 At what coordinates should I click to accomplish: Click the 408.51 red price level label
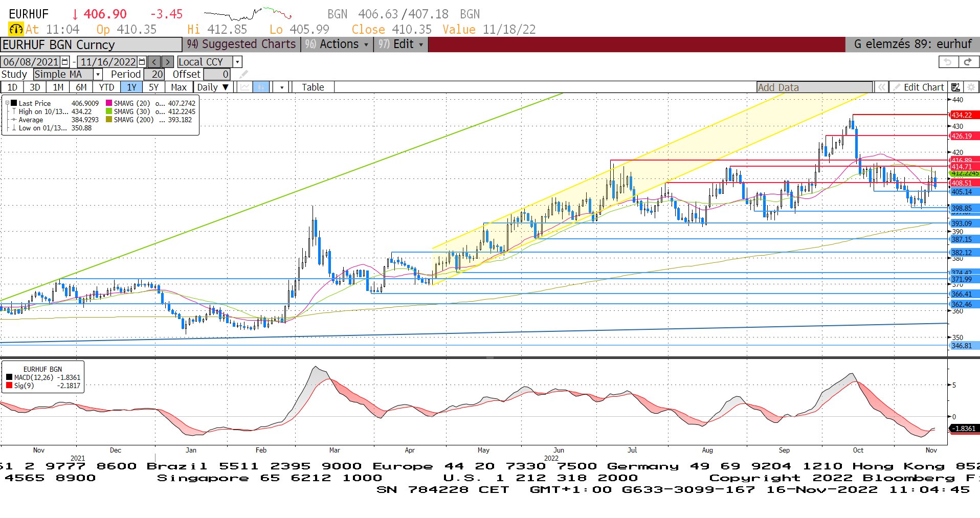[964, 183]
